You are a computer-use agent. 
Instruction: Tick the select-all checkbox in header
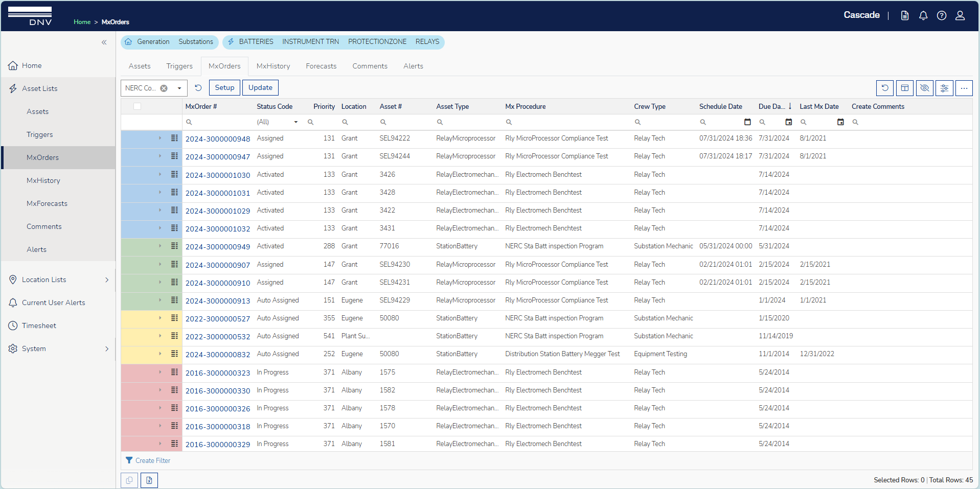click(x=137, y=106)
